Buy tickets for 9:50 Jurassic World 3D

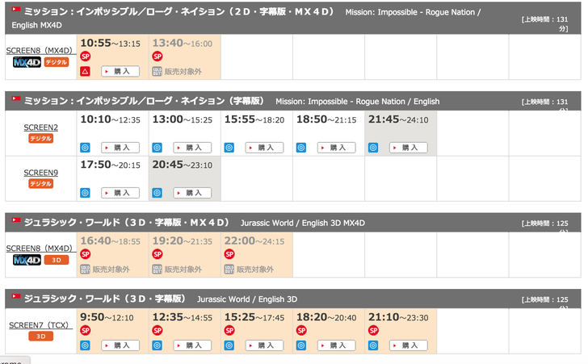[120, 345]
